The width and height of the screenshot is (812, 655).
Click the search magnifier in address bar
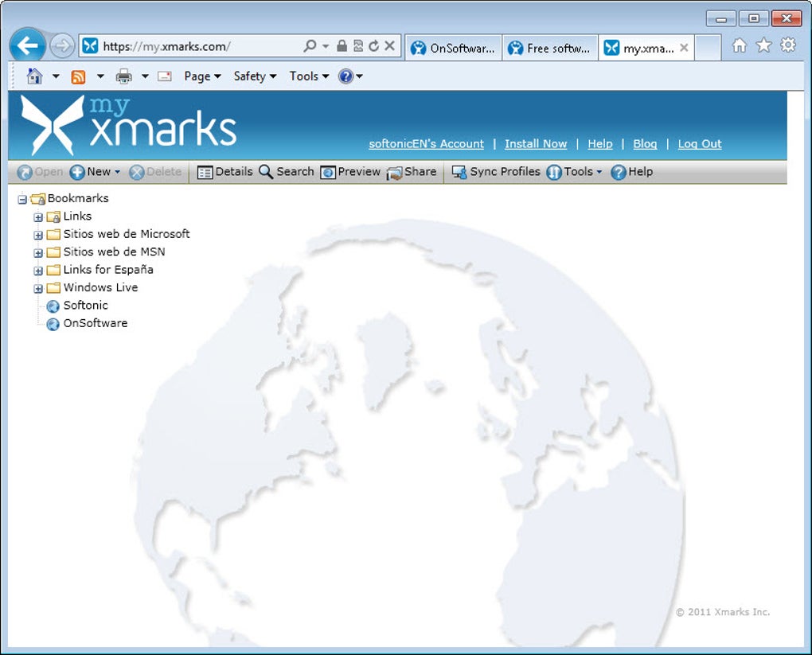pyautogui.click(x=310, y=46)
